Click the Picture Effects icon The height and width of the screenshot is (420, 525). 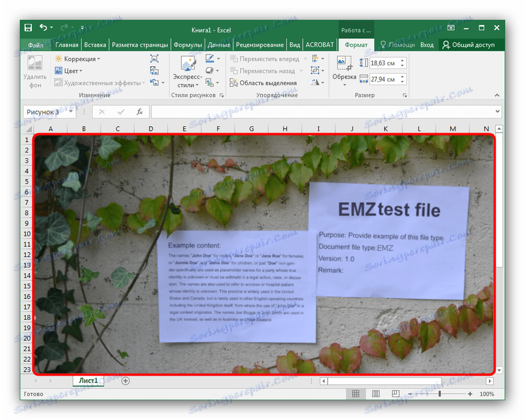coord(209,70)
